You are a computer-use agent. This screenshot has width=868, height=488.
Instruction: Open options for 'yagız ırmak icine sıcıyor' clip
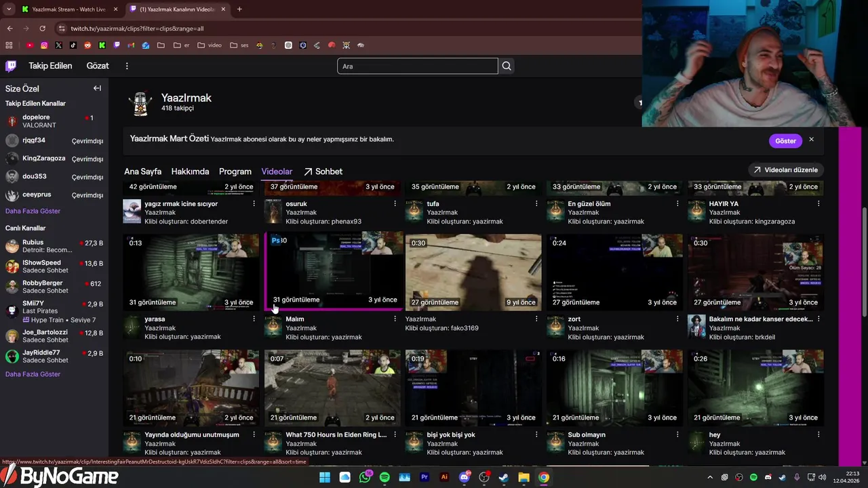(x=254, y=203)
